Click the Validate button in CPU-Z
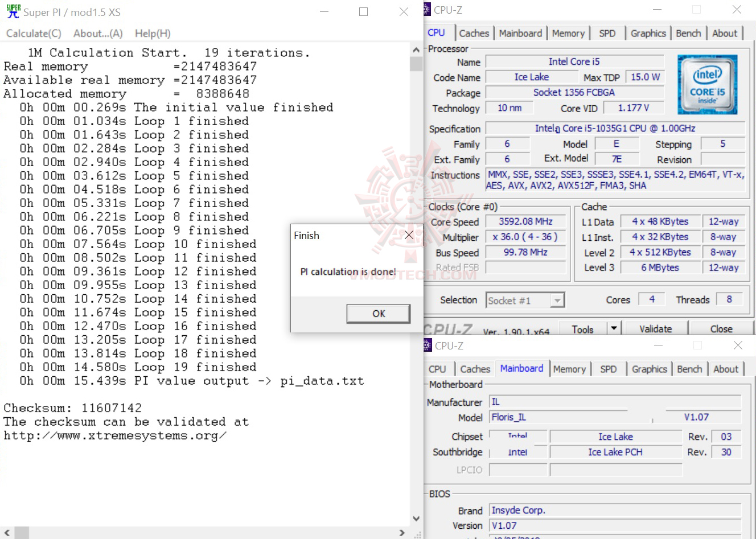This screenshot has width=756, height=539. coord(656,329)
